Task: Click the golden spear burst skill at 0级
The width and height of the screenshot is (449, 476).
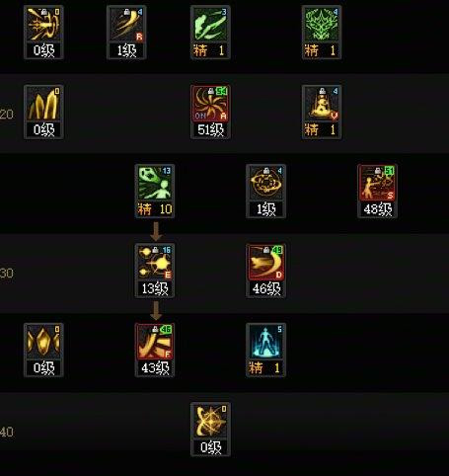Action: pos(43,25)
